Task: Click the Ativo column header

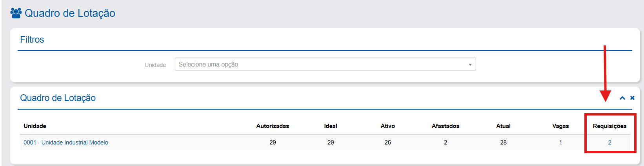Action: click(x=387, y=126)
